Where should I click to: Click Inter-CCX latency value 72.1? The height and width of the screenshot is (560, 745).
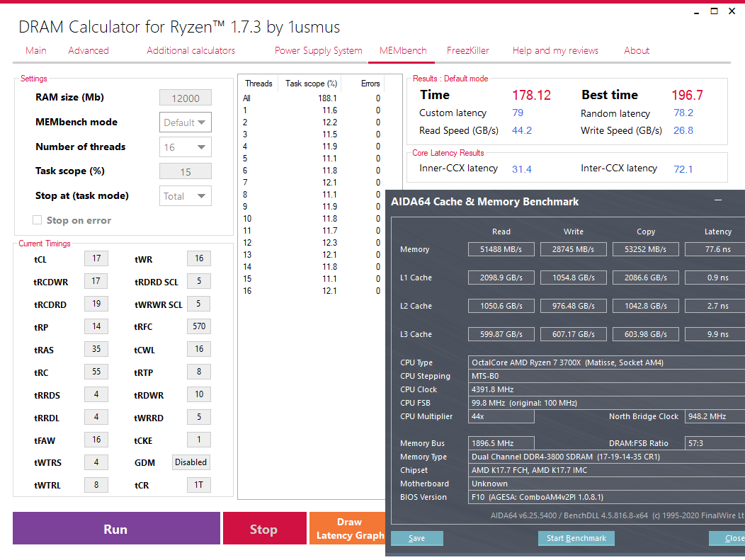point(683,169)
